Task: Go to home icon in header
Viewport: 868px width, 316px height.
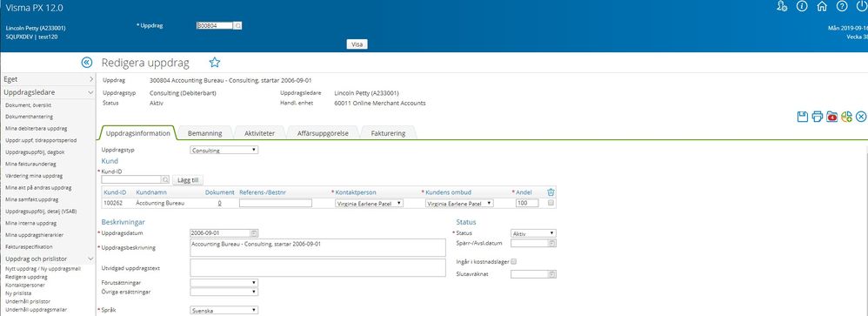Action: (822, 6)
